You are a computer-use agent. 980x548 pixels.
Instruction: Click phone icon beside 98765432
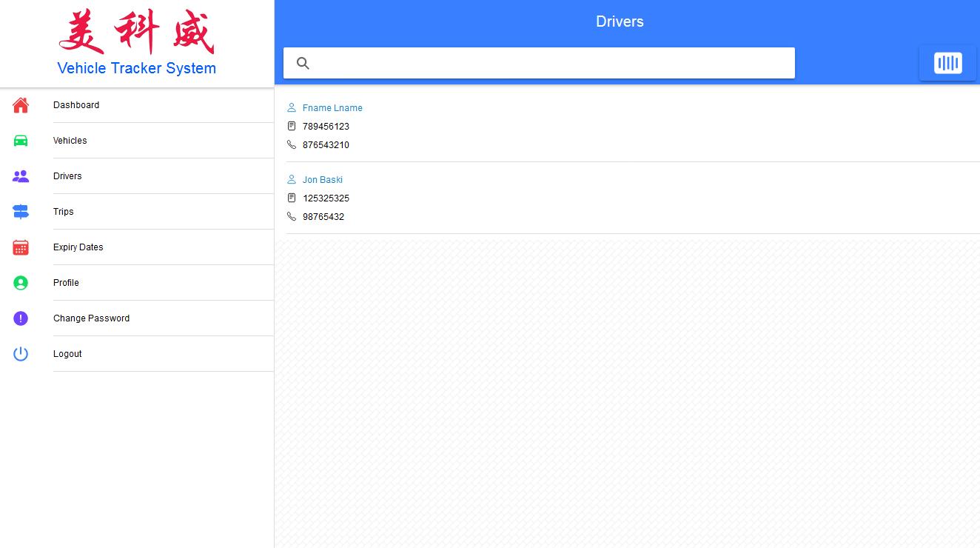click(x=292, y=217)
